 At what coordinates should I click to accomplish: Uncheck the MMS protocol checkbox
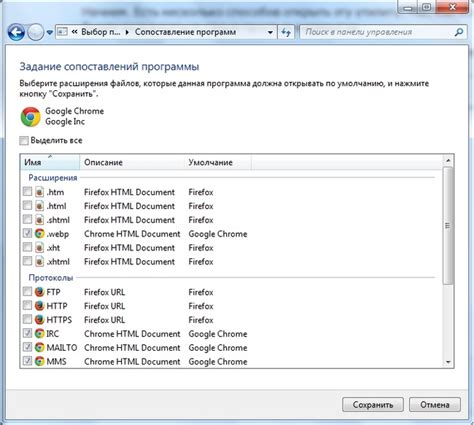pos(27,361)
